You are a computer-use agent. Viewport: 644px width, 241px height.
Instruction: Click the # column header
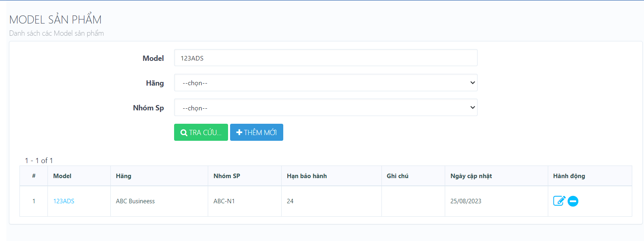point(34,176)
